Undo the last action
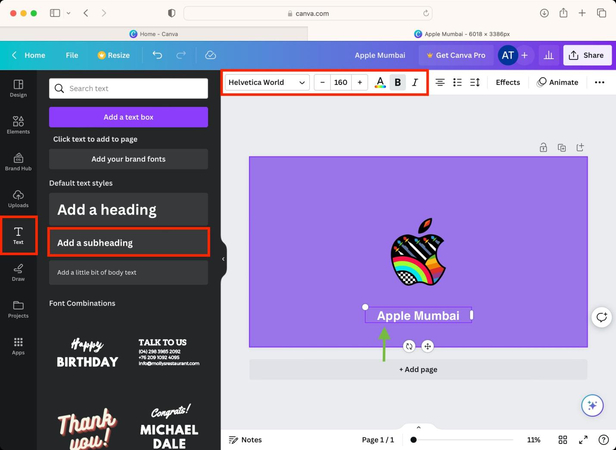This screenshot has height=450, width=616. (x=157, y=55)
